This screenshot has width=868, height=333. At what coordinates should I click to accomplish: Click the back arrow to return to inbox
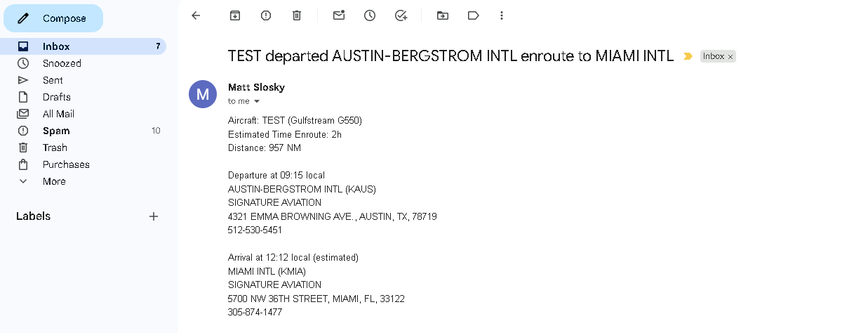(196, 15)
